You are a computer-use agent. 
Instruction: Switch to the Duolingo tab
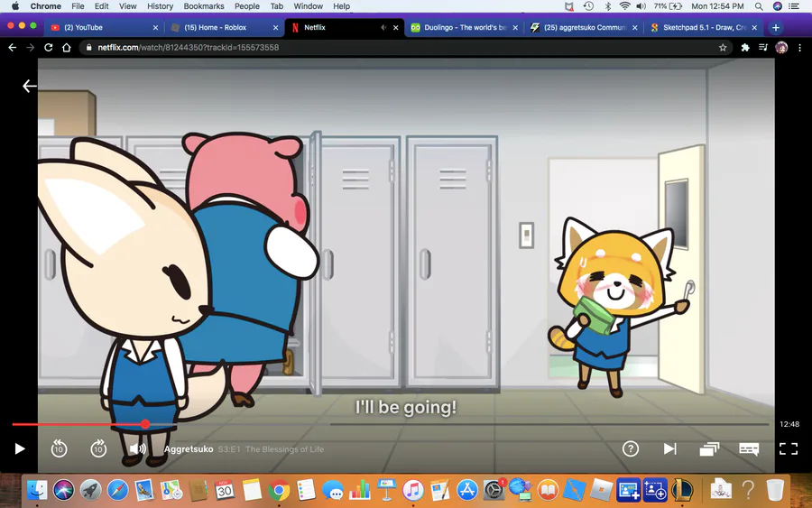[464, 27]
